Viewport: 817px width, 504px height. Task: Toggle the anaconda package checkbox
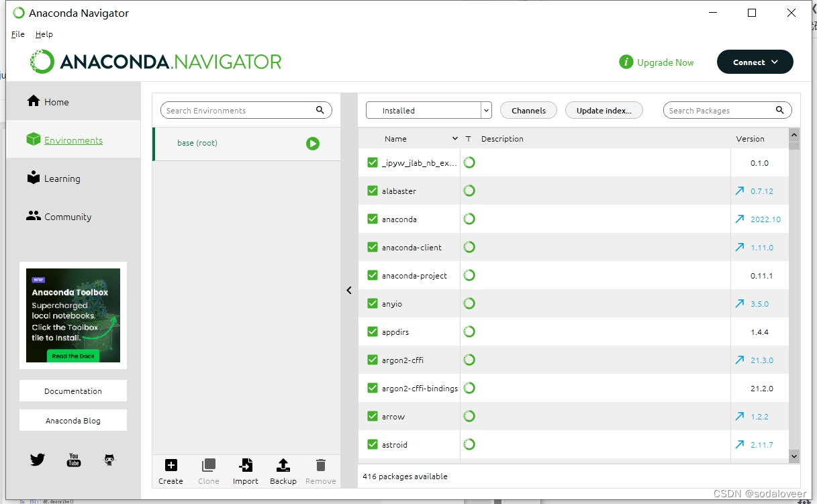point(373,219)
